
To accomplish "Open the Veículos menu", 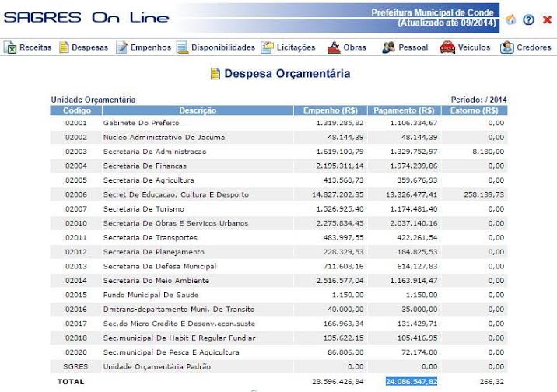I will click(474, 47).
